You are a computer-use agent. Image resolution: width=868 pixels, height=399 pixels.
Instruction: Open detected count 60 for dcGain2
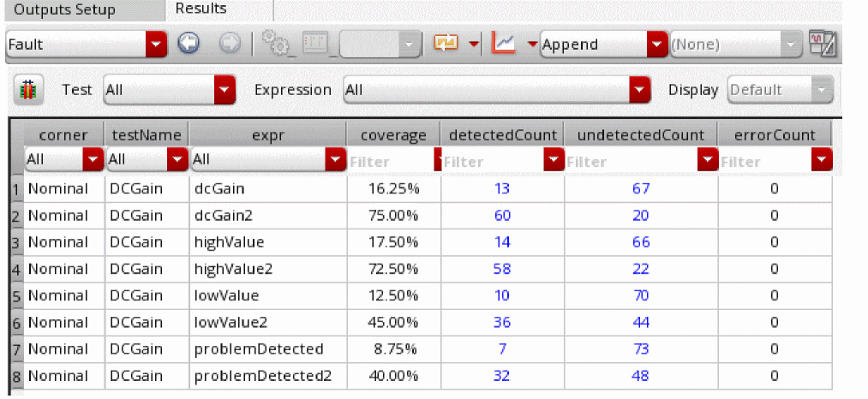(502, 215)
